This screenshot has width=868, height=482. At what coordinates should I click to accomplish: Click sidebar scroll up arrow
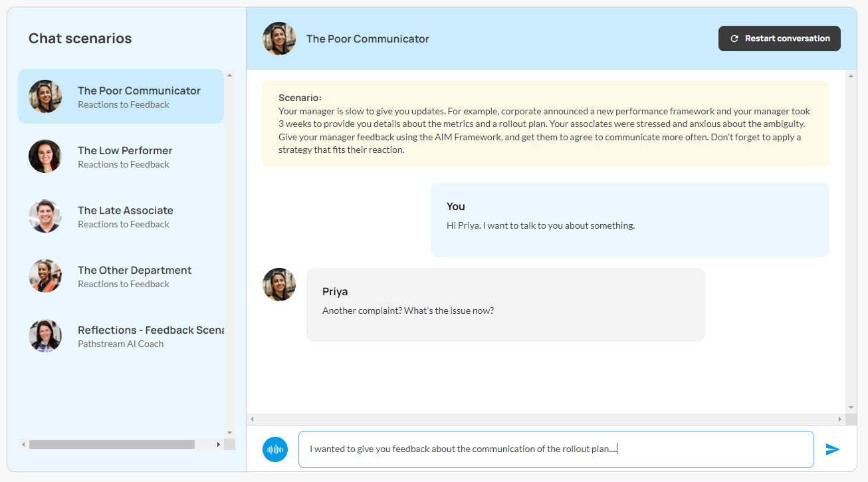click(230, 75)
